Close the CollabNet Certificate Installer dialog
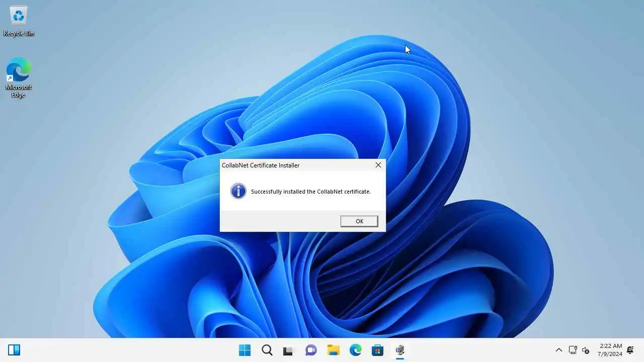The height and width of the screenshot is (362, 644). [378, 165]
